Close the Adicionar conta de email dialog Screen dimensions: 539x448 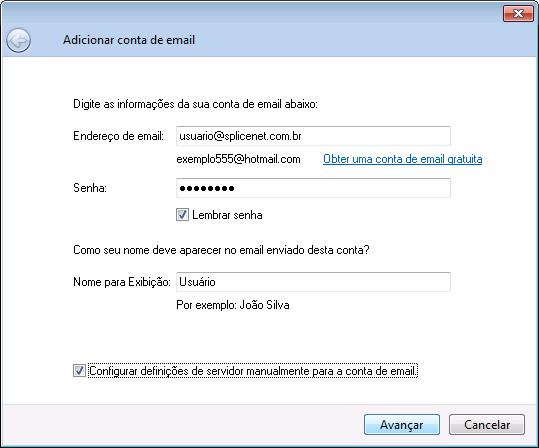click(x=518, y=14)
